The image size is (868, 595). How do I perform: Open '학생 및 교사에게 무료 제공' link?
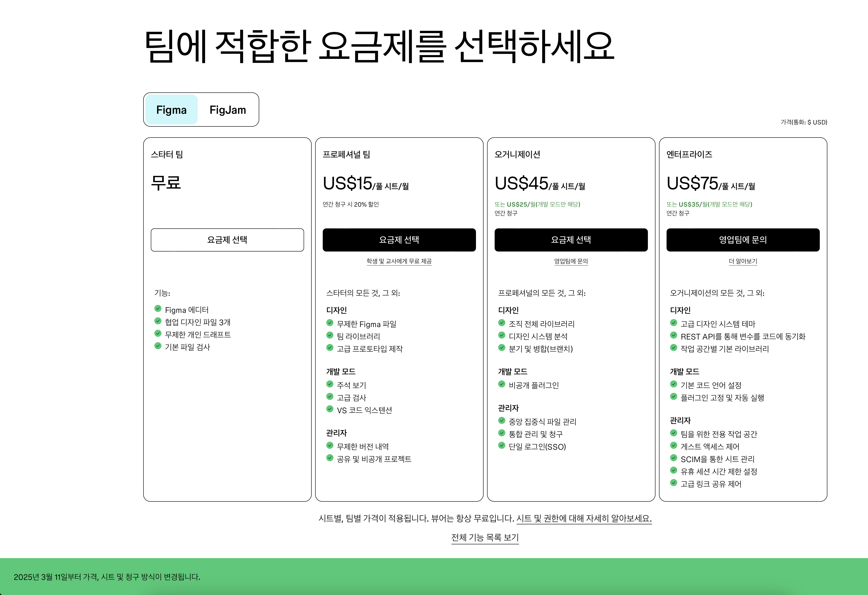point(399,261)
